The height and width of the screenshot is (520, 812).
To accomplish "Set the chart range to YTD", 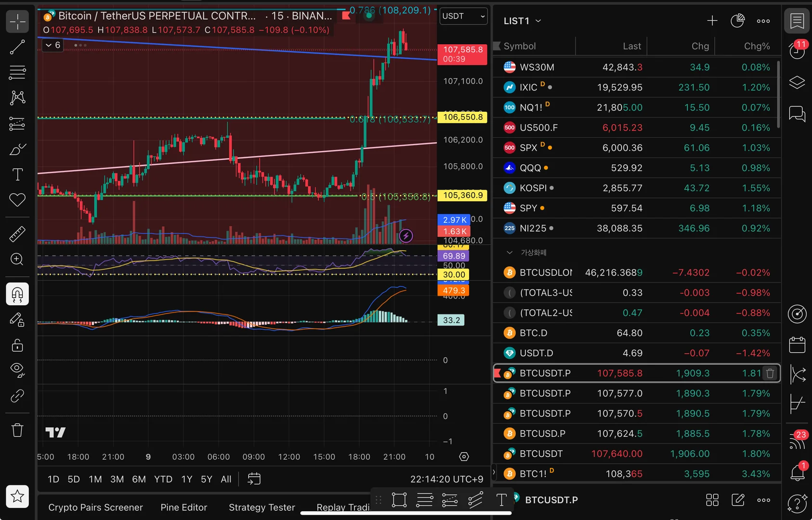I will (163, 479).
